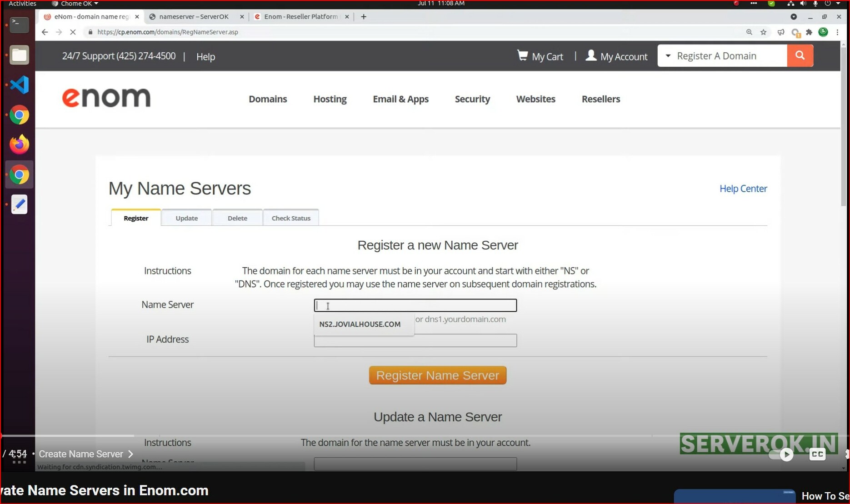Click the IP Address input field
Image resolution: width=850 pixels, height=504 pixels.
tap(415, 340)
